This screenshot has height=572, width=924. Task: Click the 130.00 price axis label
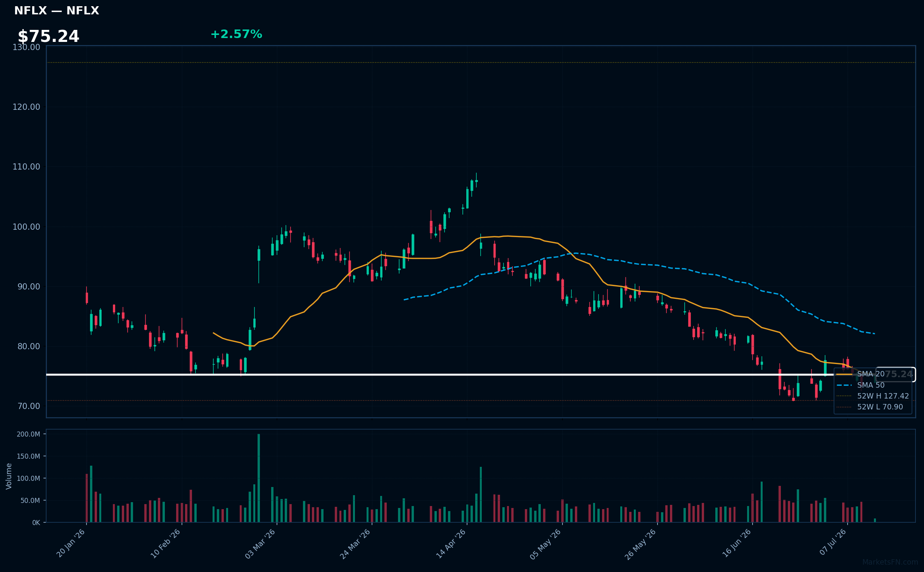(26, 47)
